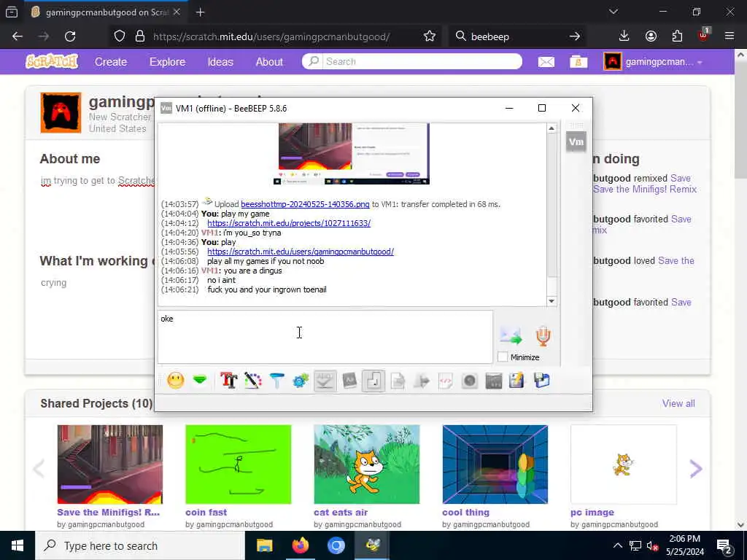Open the 'cat eats air' project title link
The height and width of the screenshot is (560, 747).
click(x=341, y=513)
